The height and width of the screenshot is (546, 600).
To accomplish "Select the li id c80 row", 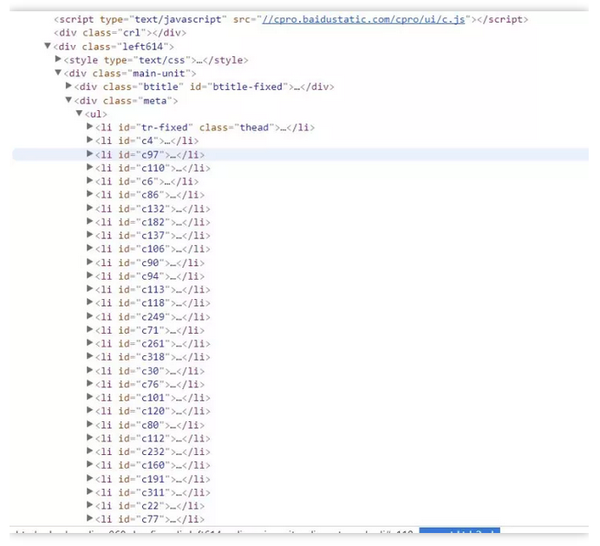I will pyautogui.click(x=150, y=425).
